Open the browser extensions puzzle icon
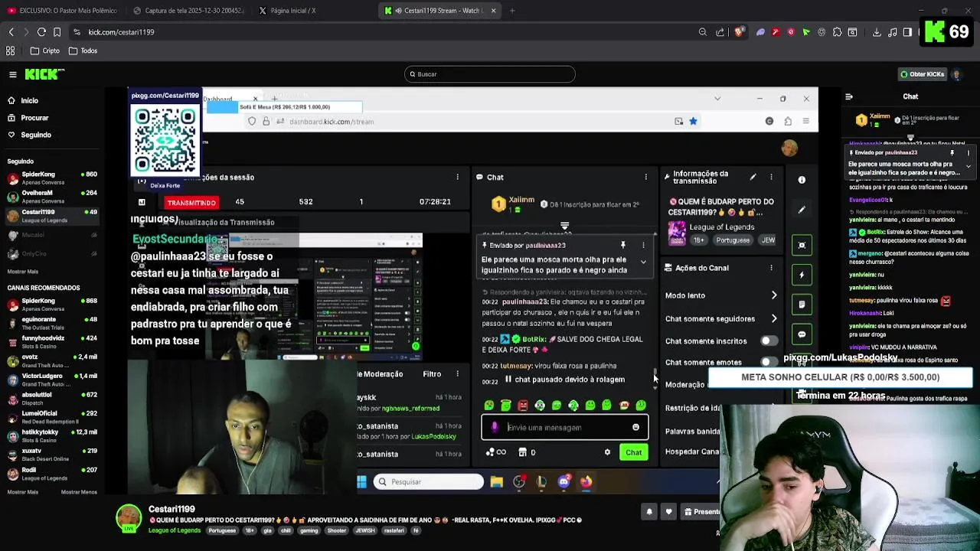 [837, 32]
